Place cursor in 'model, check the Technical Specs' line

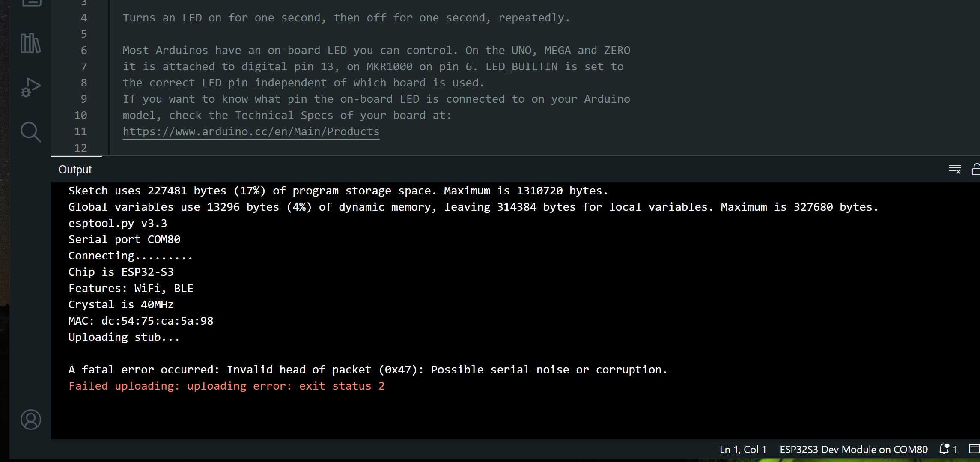[x=287, y=115]
